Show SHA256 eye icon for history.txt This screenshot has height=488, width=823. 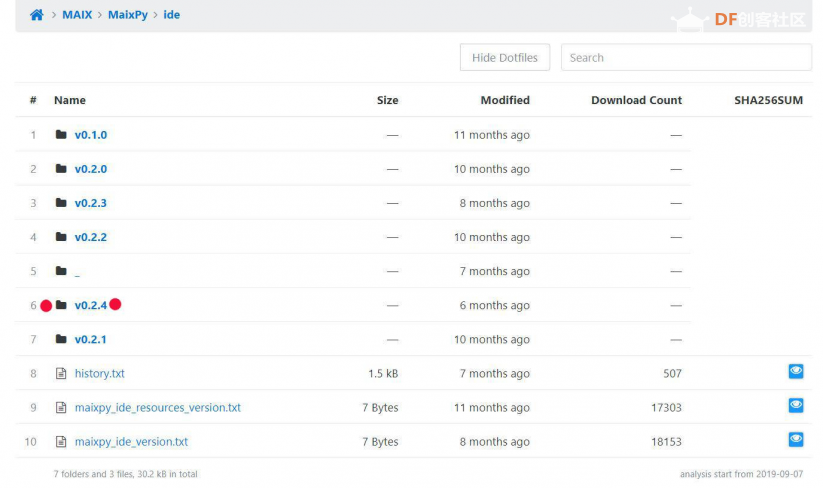pyautogui.click(x=796, y=371)
